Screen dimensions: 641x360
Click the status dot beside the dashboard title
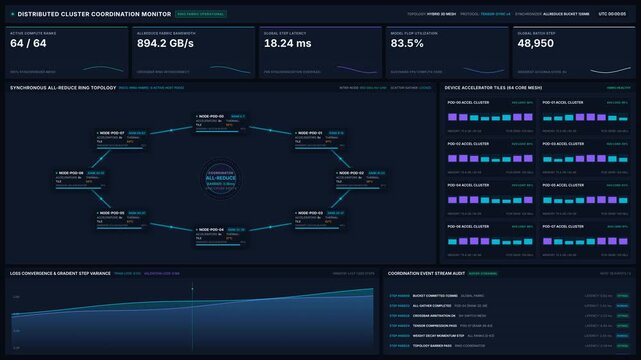[13, 14]
